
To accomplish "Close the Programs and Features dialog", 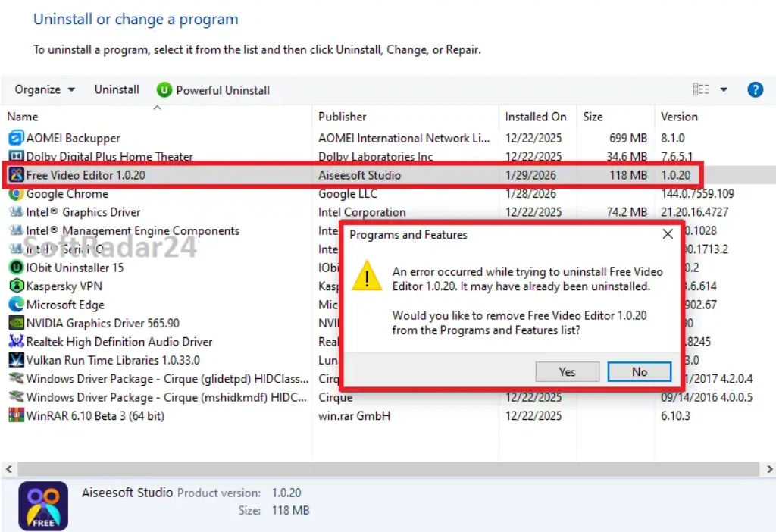I will [668, 234].
